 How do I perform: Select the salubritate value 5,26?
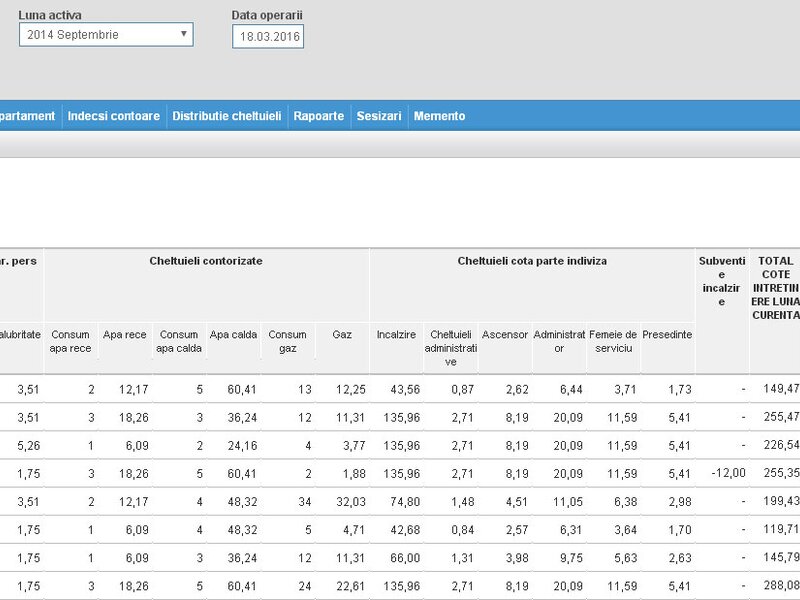tap(28, 446)
